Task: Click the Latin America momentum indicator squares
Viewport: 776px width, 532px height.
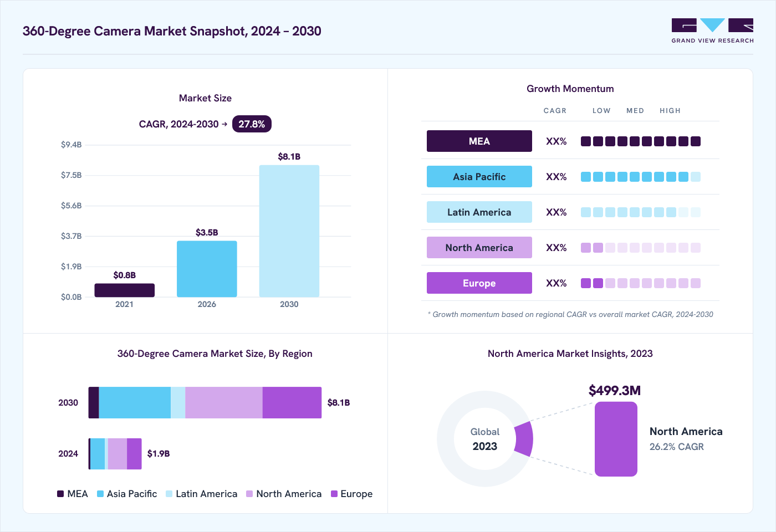Action: pyautogui.click(x=641, y=212)
